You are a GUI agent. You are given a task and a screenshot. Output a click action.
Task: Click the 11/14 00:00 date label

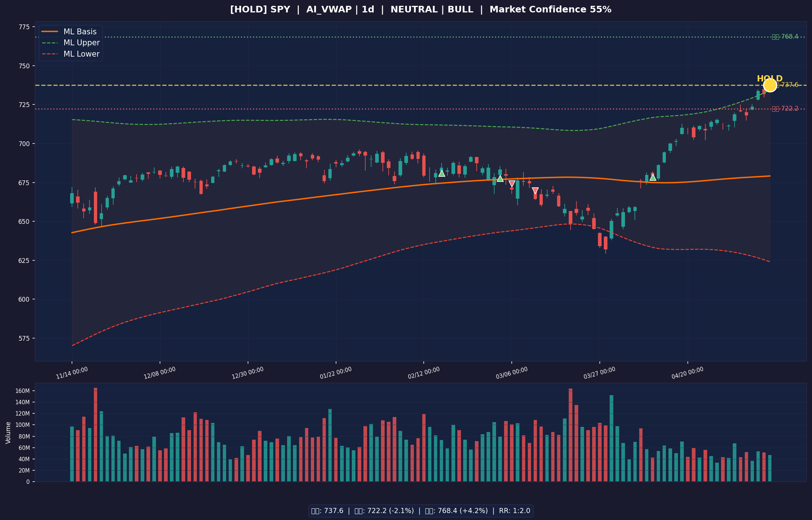(x=72, y=373)
